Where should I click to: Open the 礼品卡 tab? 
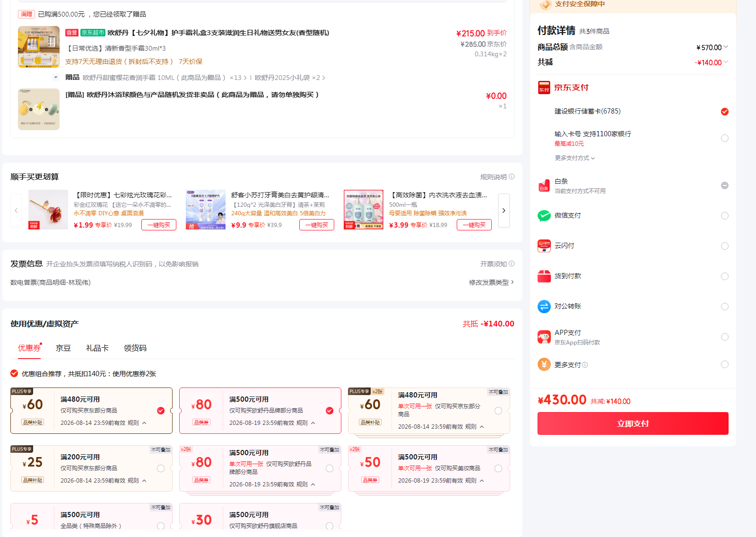click(x=97, y=348)
